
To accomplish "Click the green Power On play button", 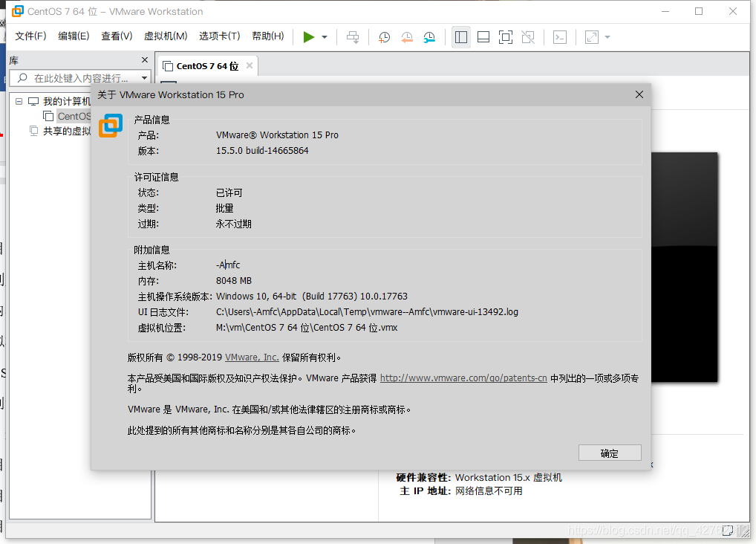I will point(309,36).
